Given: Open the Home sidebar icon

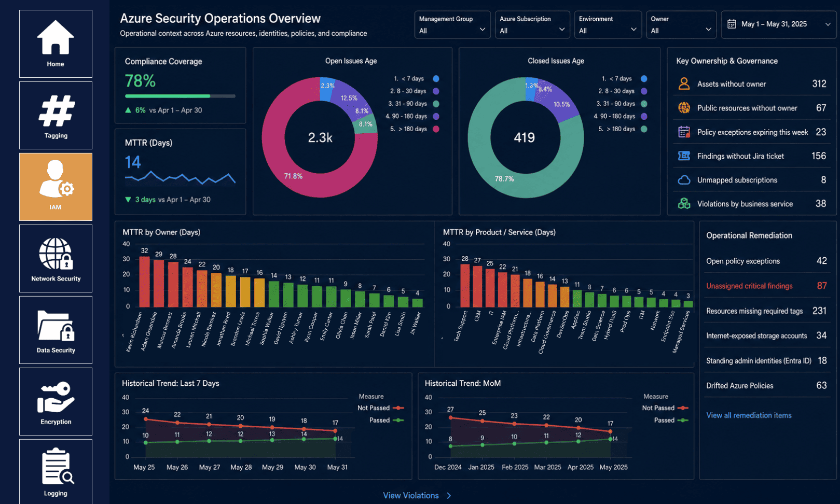Looking at the screenshot, I should (56, 37).
